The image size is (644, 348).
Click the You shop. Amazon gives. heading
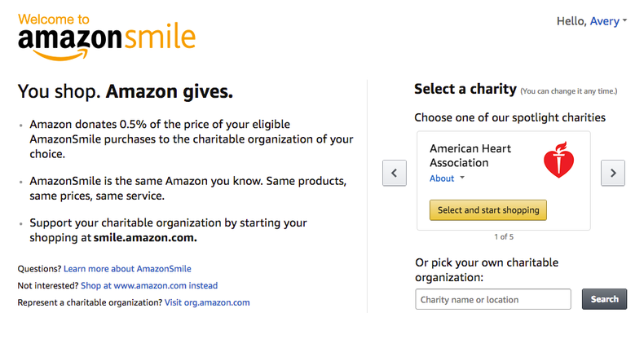pos(126,92)
